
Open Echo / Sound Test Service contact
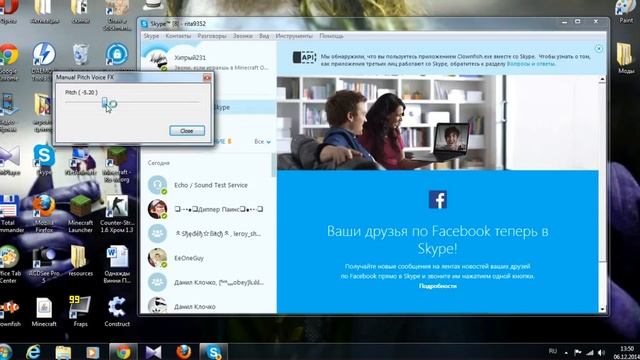coord(208,185)
